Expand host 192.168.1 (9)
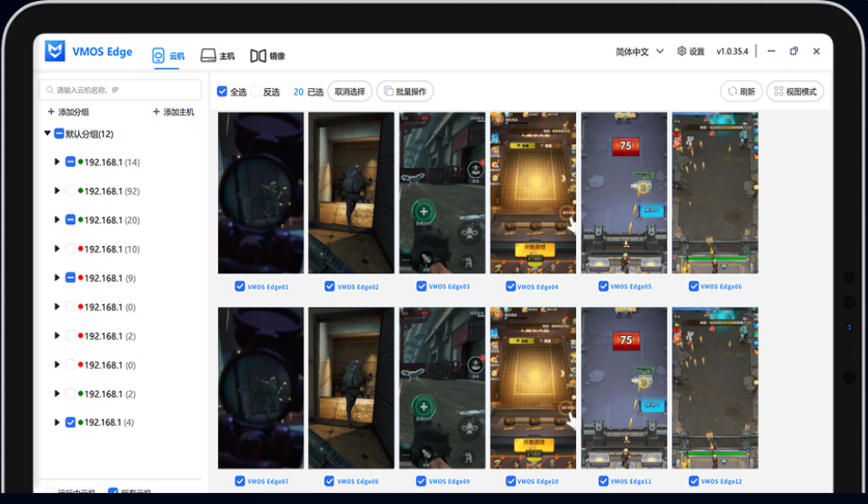This screenshot has height=504, width=868. [56, 278]
